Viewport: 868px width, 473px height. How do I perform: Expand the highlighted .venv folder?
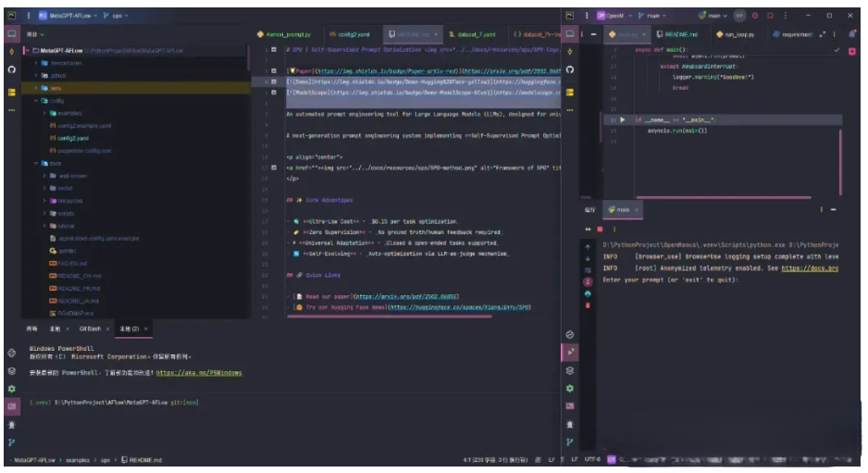(36, 88)
